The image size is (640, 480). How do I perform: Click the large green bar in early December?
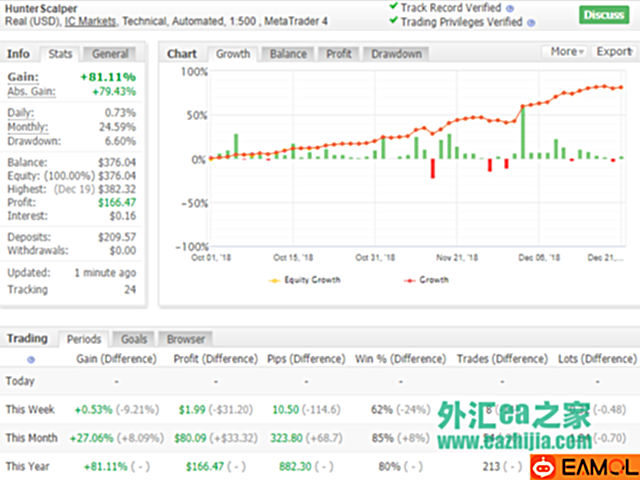pos(523,133)
